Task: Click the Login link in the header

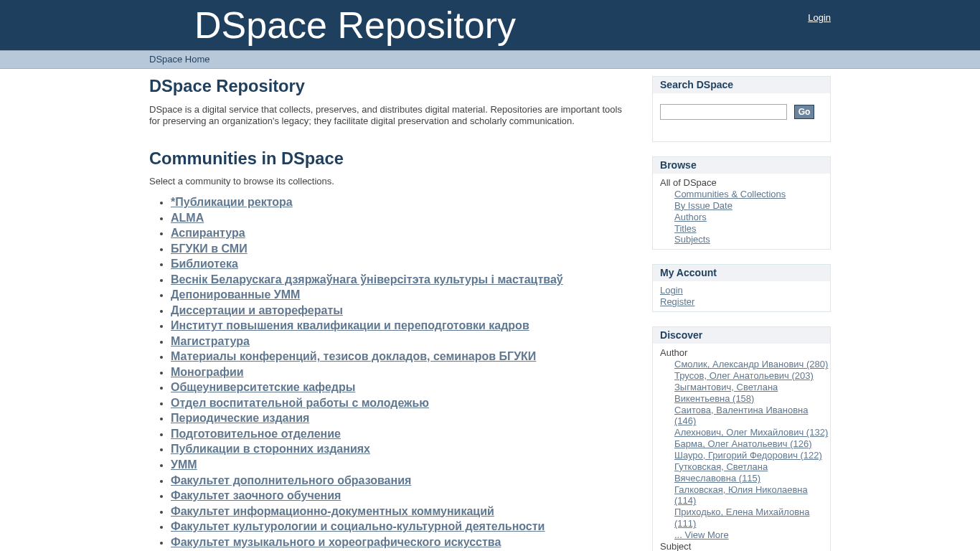Action: point(819,18)
